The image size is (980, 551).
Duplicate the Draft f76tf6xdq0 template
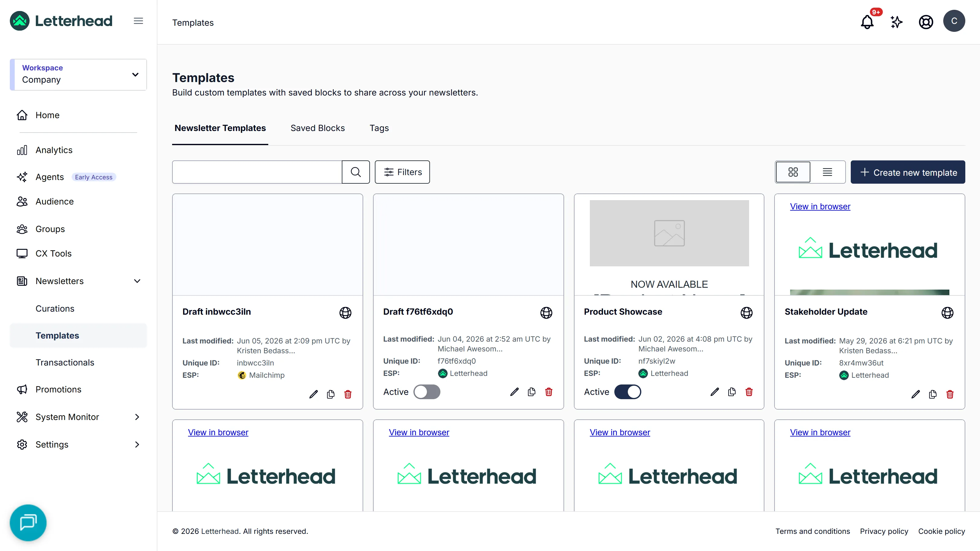click(x=531, y=392)
